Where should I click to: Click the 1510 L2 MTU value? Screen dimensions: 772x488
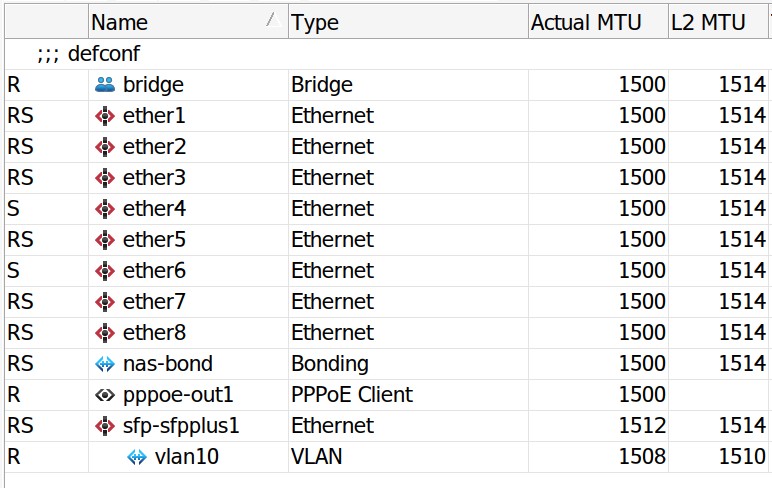tap(741, 457)
